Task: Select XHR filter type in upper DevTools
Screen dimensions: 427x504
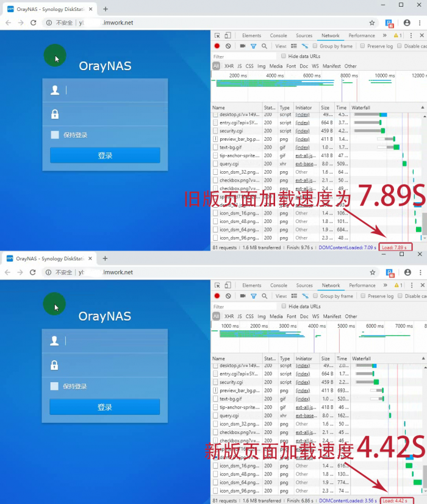Action: click(229, 66)
